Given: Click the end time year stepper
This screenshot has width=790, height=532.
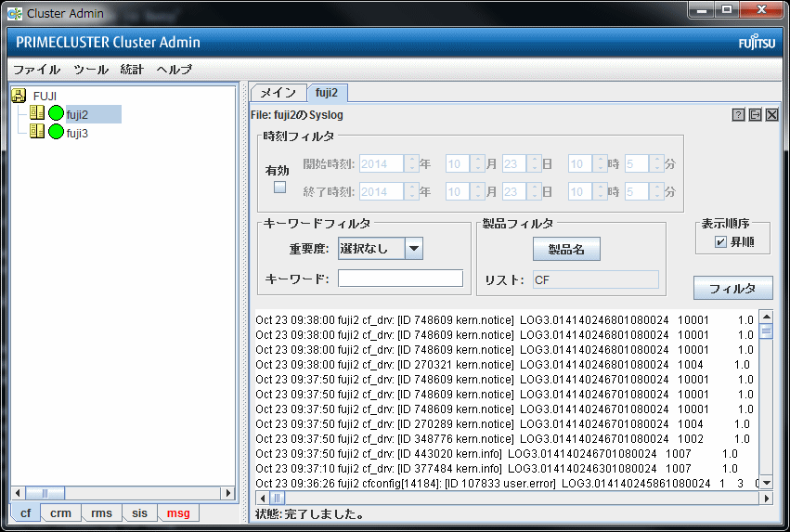Looking at the screenshot, I should pos(411,191).
